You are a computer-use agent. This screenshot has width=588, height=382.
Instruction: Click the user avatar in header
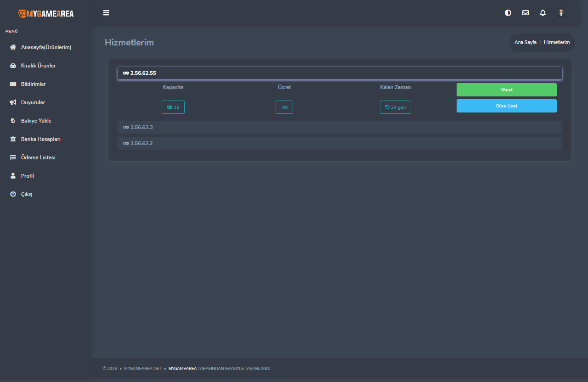[561, 13]
